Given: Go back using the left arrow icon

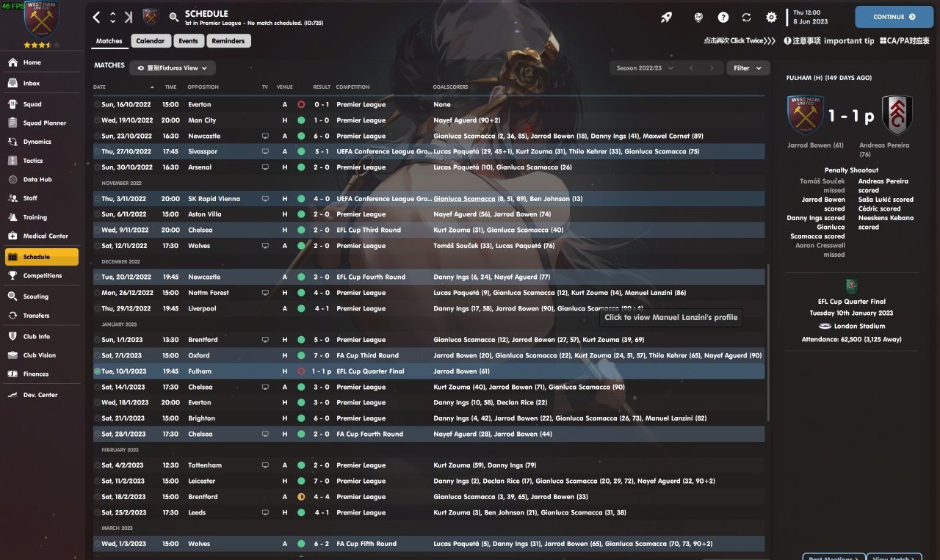Looking at the screenshot, I should pos(97,17).
